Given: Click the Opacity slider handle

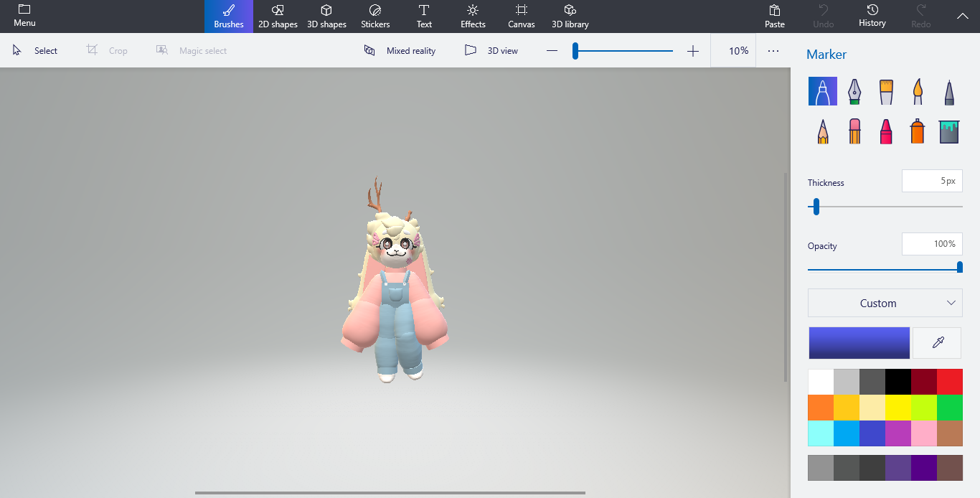Looking at the screenshot, I should coord(960,268).
